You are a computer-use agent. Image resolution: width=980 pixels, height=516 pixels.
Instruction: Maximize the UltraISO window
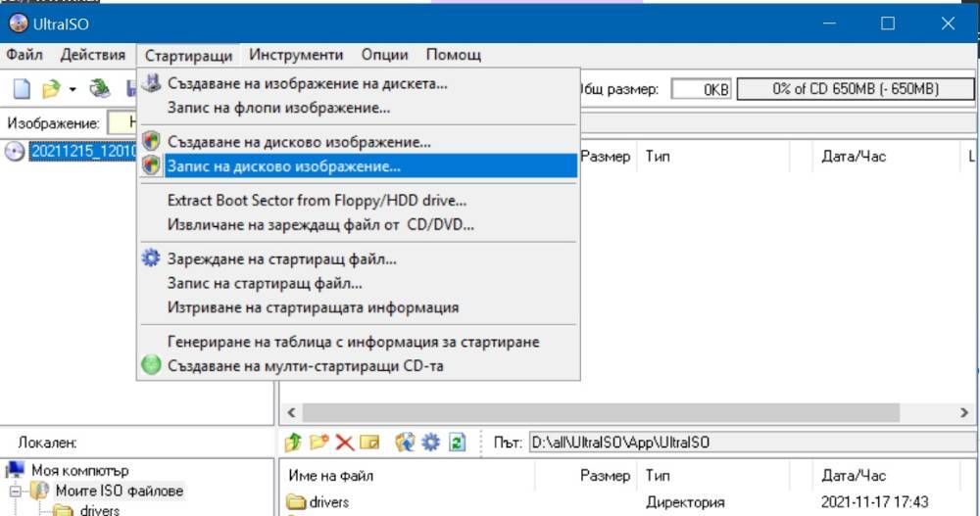[888, 23]
